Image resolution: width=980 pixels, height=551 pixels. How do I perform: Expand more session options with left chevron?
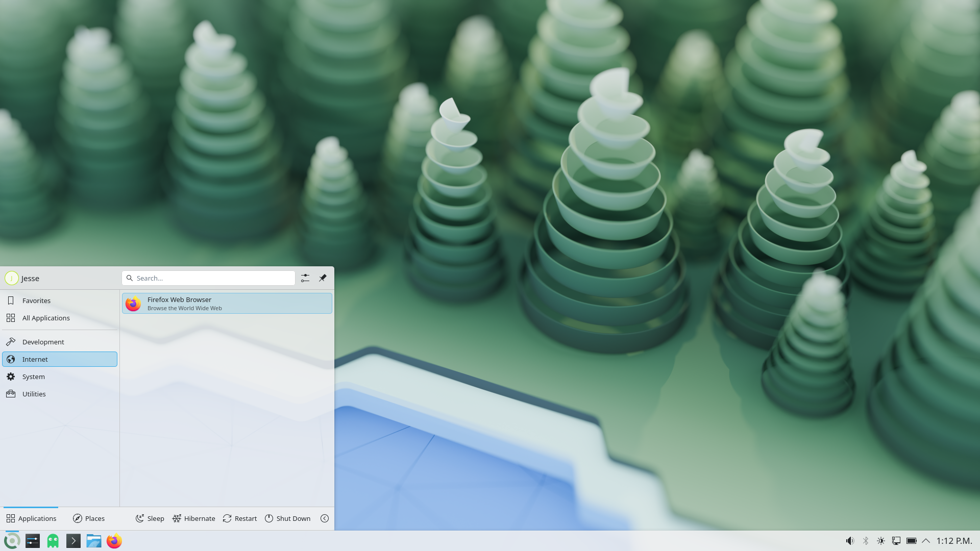pyautogui.click(x=325, y=518)
